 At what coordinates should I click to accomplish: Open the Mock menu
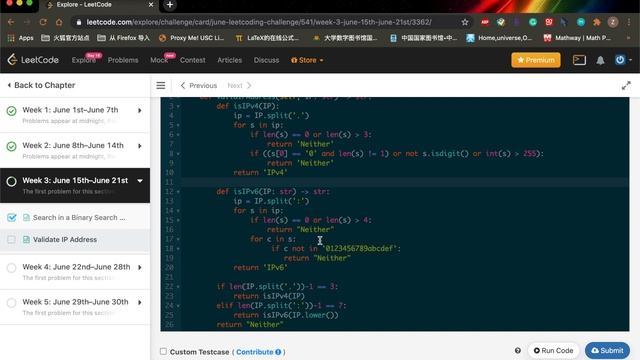coord(159,60)
